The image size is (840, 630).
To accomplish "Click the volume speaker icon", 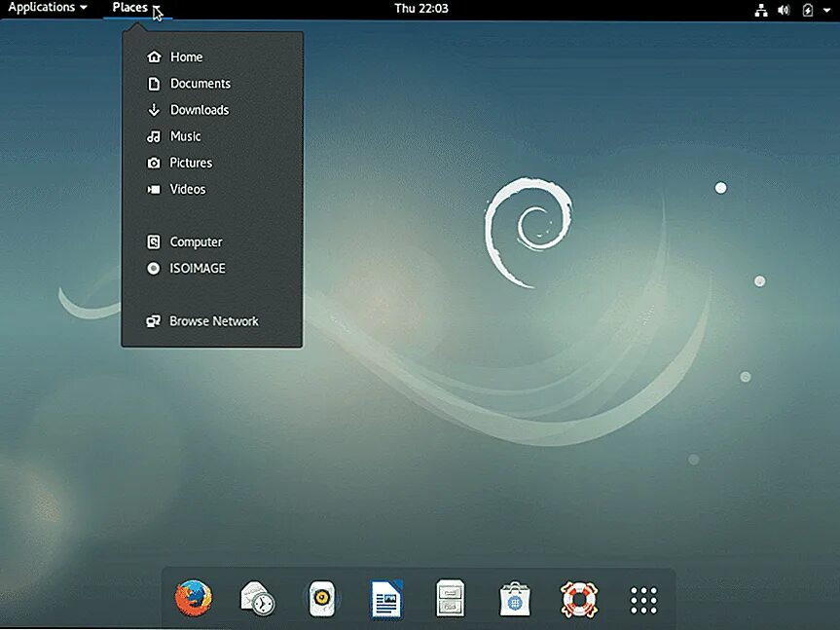I will [784, 10].
